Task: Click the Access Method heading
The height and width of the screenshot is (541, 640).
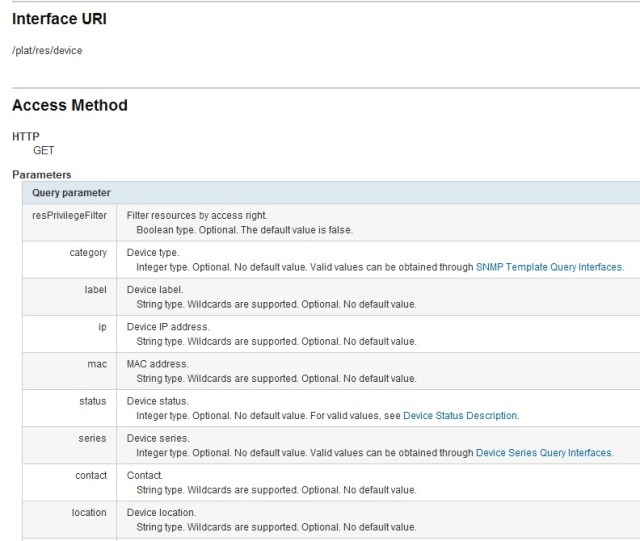Action: pyautogui.click(x=69, y=105)
